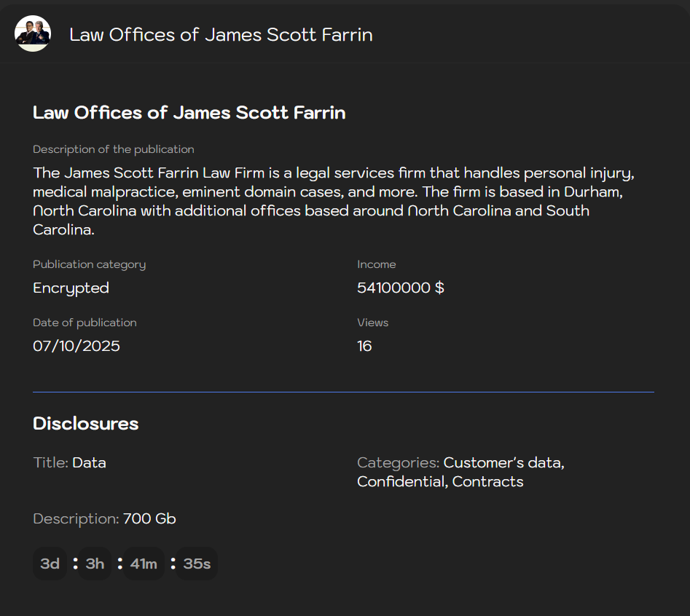The width and height of the screenshot is (690, 616).
Task: Click the blue divider line under the views section
Action: tap(343, 391)
